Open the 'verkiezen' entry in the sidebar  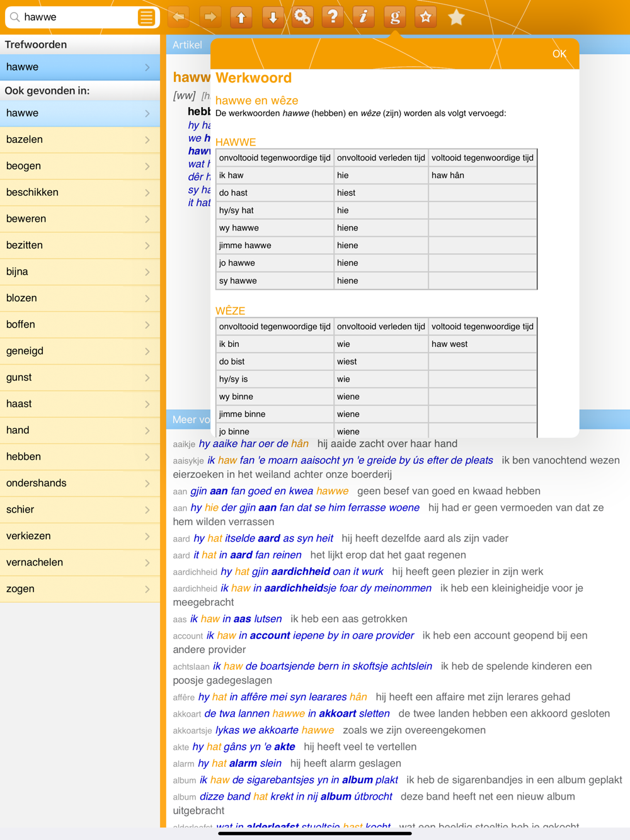80,536
